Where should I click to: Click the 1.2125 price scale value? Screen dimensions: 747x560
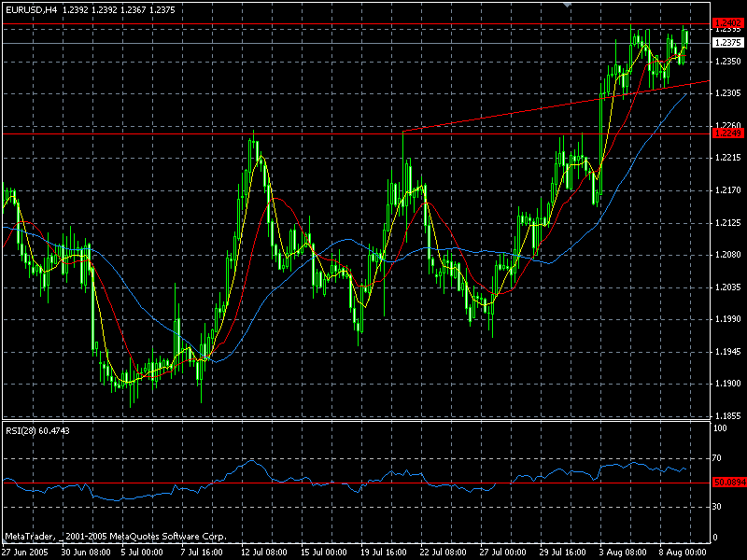coord(728,222)
